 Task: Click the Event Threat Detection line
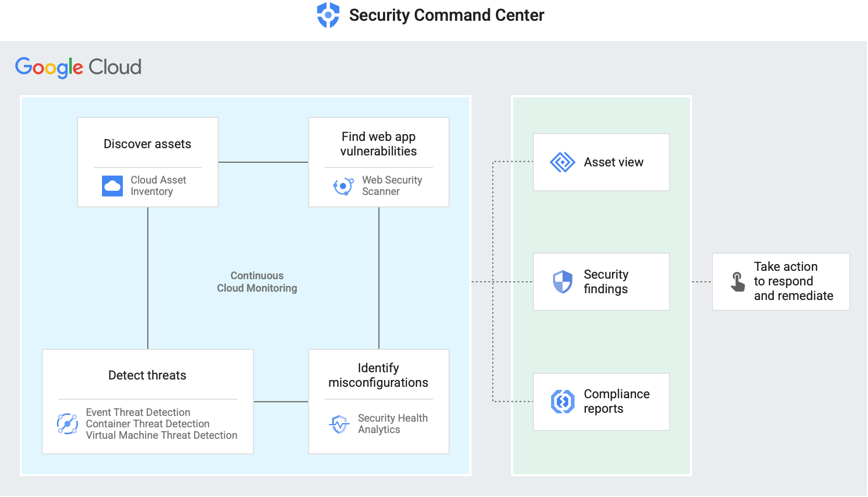138,412
